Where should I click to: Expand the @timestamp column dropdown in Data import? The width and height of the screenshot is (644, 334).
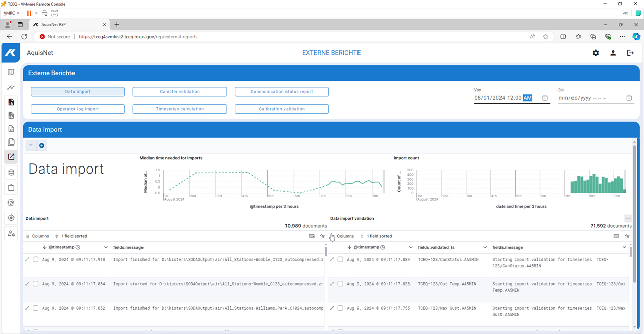pos(106,247)
